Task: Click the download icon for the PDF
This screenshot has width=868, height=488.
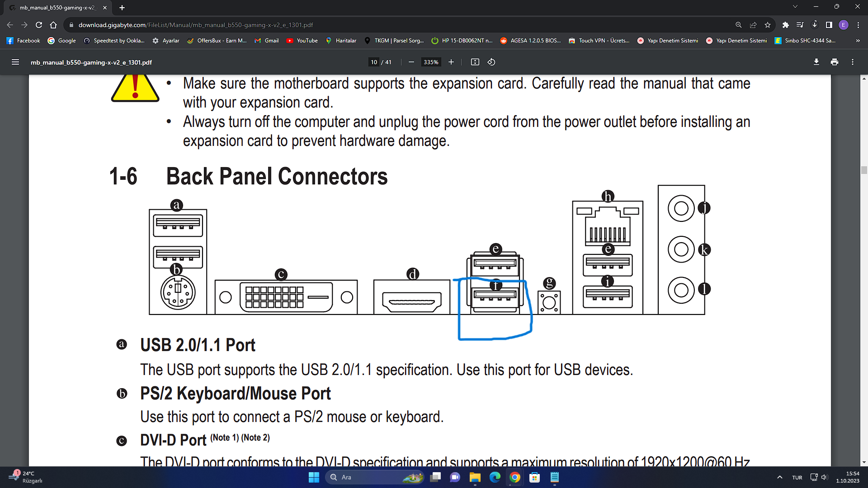Action: coord(816,62)
